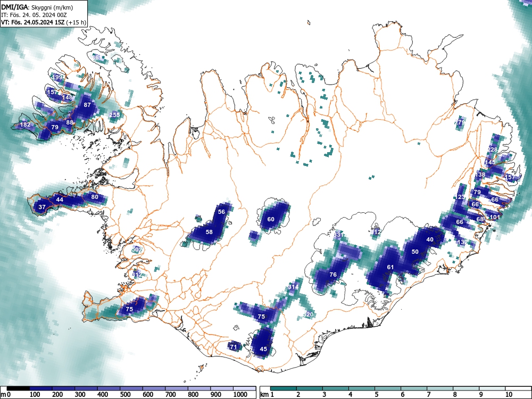
Task: Click the 'km 1' label of the legend
Action: (x=267, y=394)
